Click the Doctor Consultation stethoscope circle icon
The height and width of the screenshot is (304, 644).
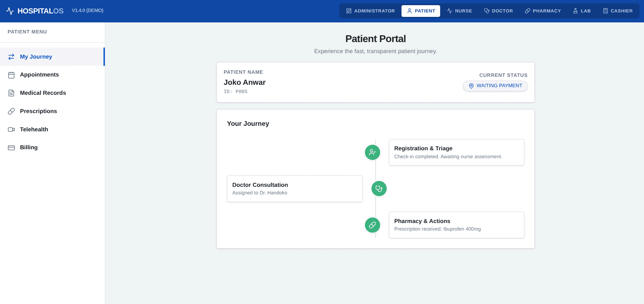pyautogui.click(x=379, y=189)
